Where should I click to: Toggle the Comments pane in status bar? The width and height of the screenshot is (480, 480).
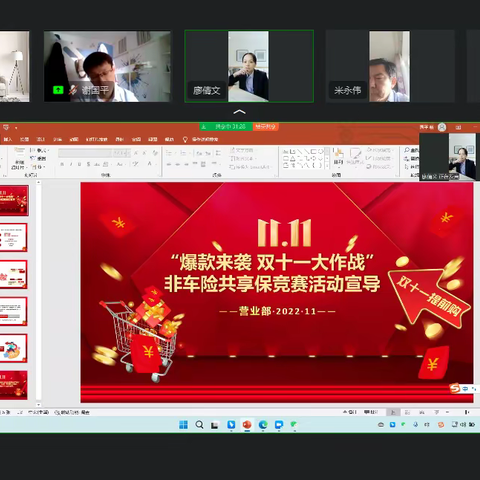click(371, 412)
